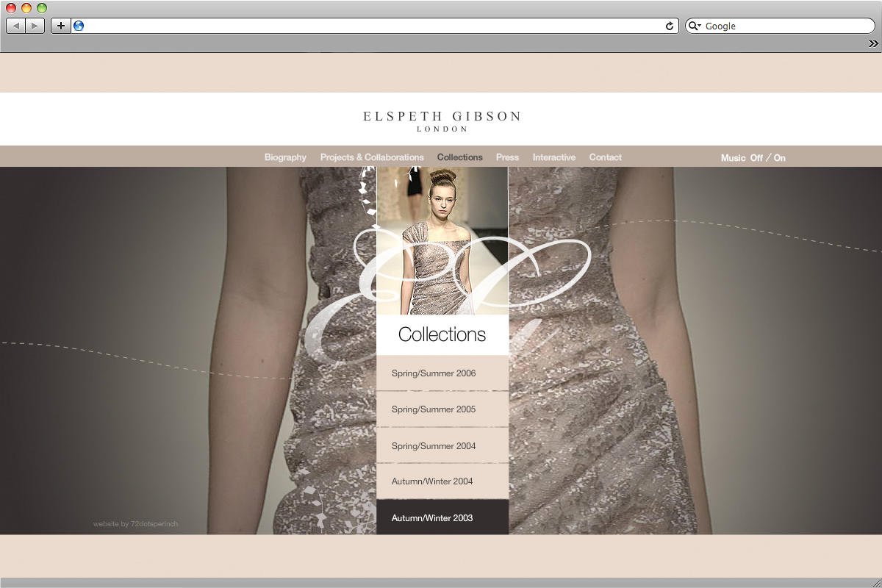
Task: Turn music Off
Action: (756, 158)
